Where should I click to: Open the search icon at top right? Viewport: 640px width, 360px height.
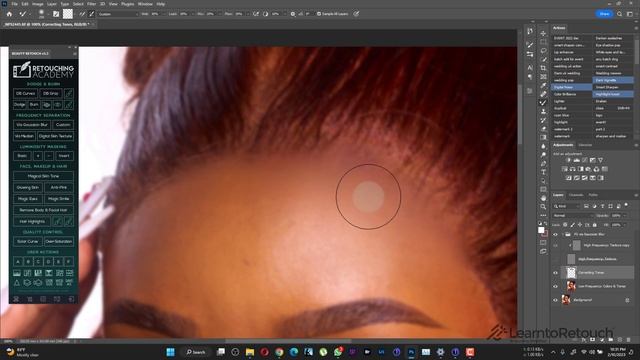pos(620,14)
